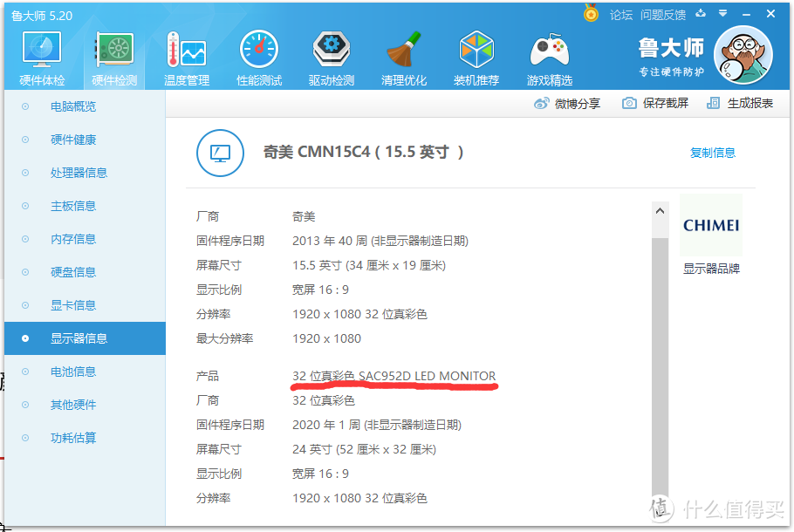This screenshot has width=794, height=532.
Task: Open the title bar dropdown menu arrow
Action: click(723, 13)
